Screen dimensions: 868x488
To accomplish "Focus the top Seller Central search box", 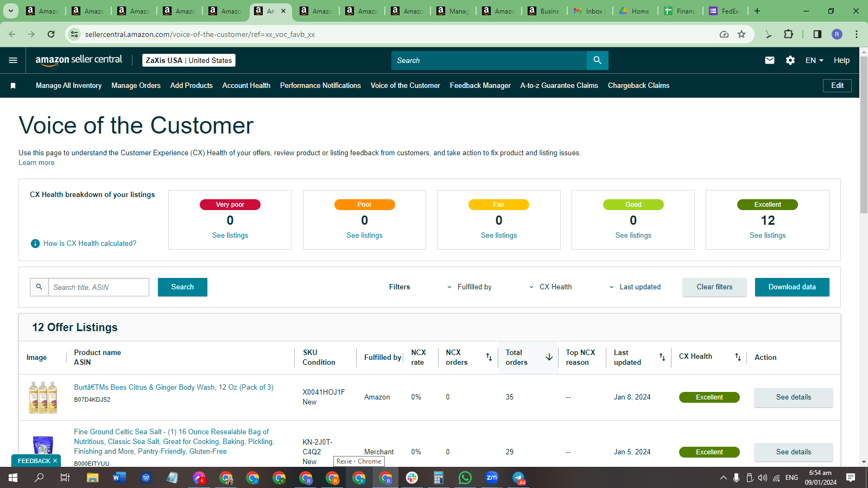I will (x=489, y=60).
